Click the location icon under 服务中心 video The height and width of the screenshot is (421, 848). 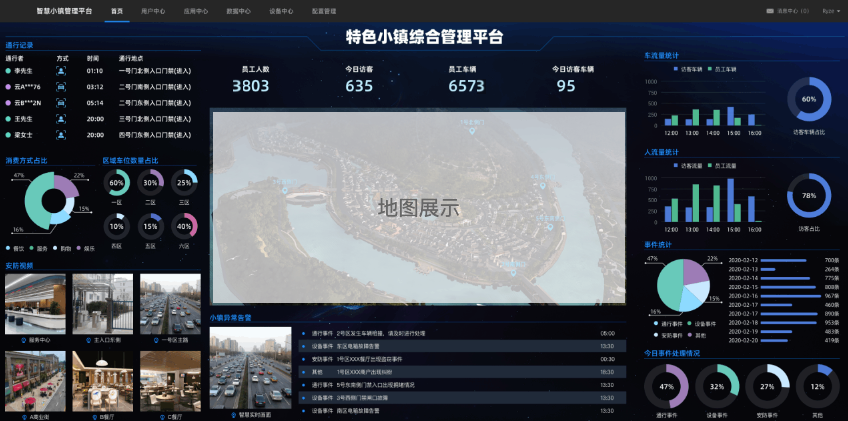pos(23,340)
